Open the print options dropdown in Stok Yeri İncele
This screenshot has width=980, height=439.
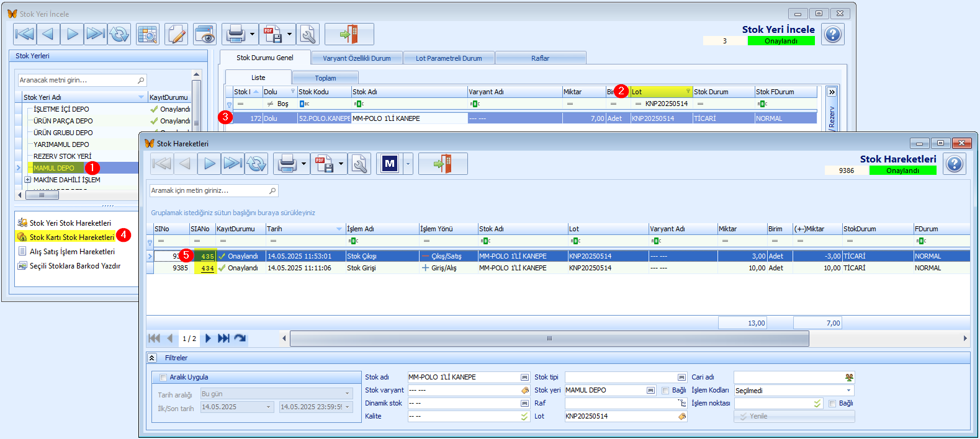point(253,34)
